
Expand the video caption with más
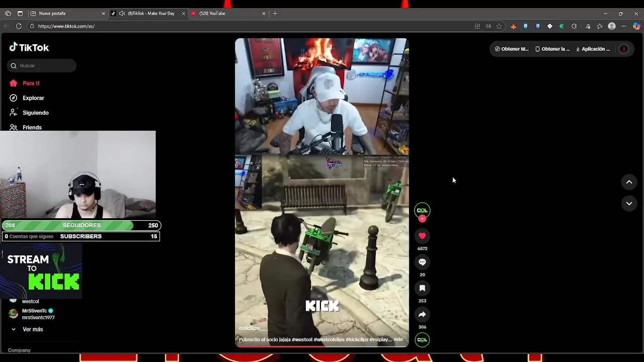[398, 339]
